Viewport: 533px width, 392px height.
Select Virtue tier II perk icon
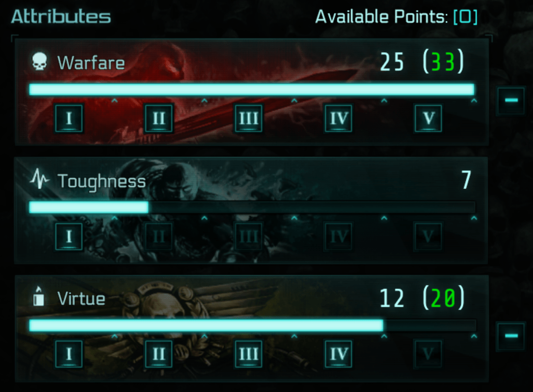[x=159, y=354]
